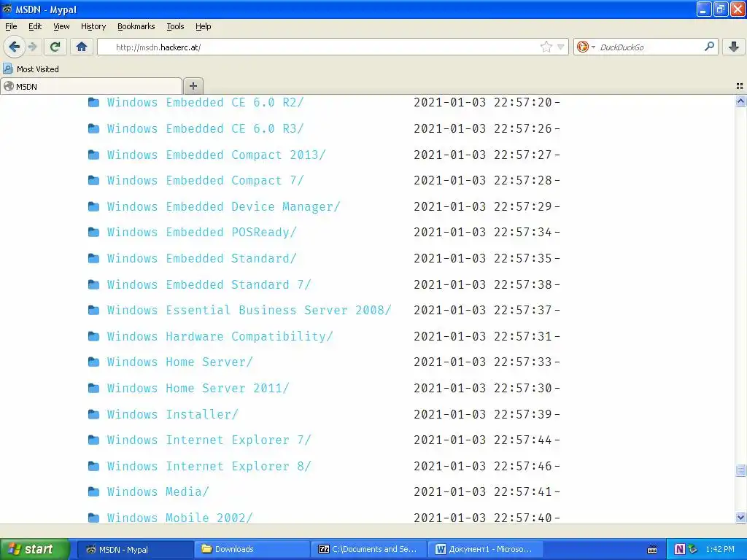Screen dimensions: 747x560
Task: Open DuckDuckGo search engine selector
Action: pyautogui.click(x=586, y=47)
